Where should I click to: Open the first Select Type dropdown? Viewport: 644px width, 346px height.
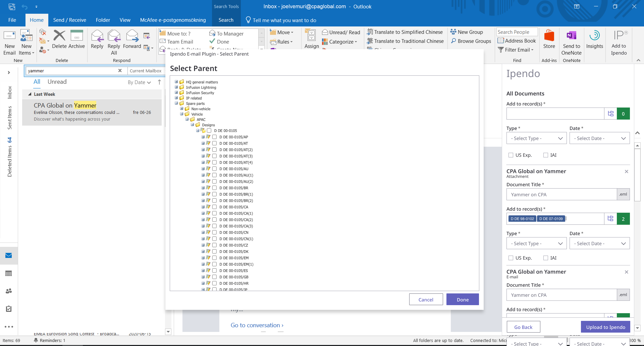(x=536, y=138)
